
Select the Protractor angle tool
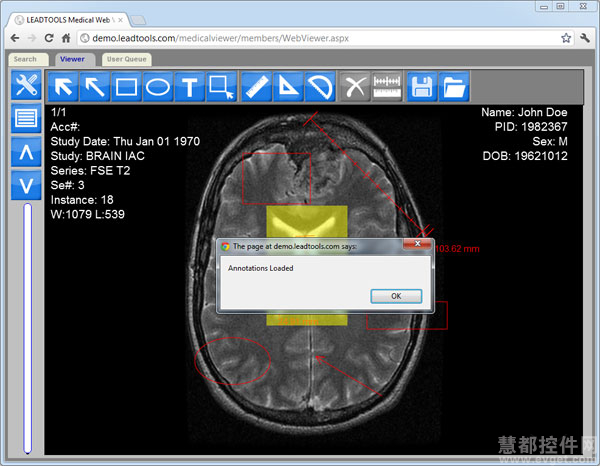pos(320,87)
